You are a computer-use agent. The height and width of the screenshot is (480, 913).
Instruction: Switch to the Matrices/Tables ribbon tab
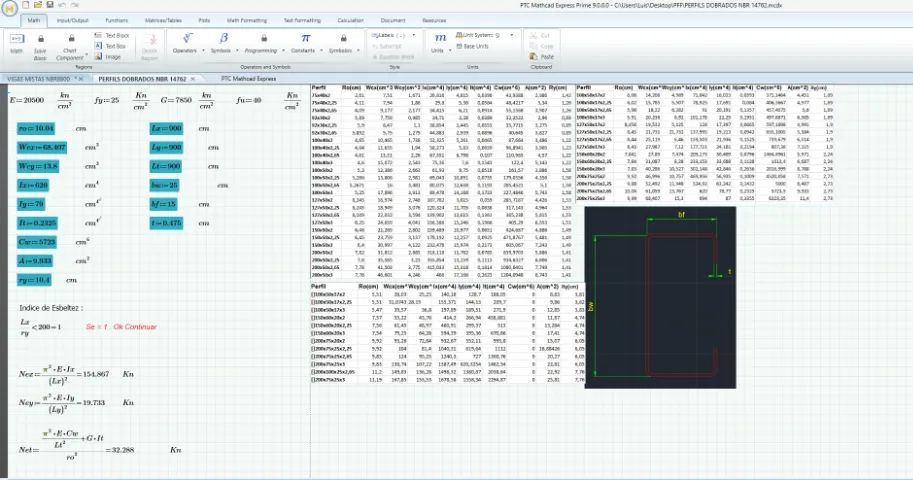[x=163, y=20]
